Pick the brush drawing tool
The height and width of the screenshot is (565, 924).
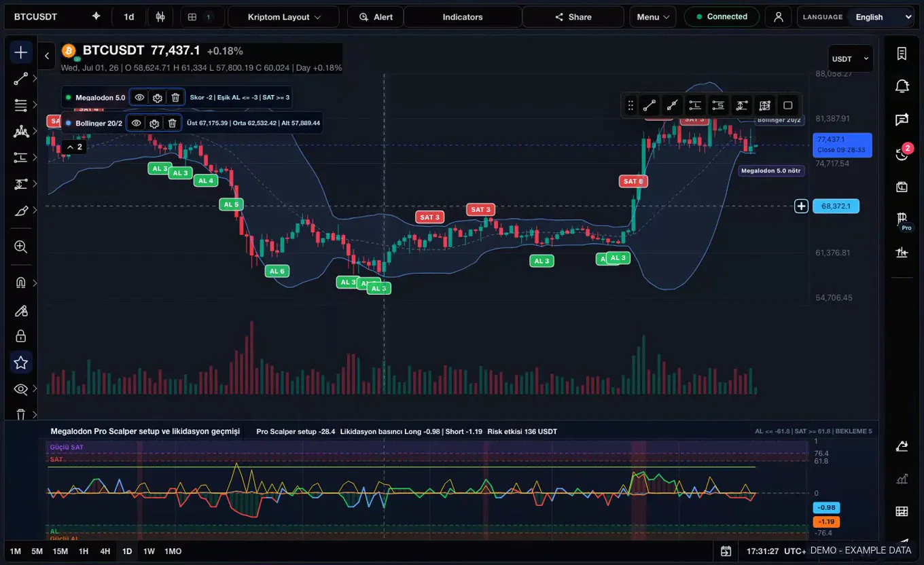tap(21, 211)
